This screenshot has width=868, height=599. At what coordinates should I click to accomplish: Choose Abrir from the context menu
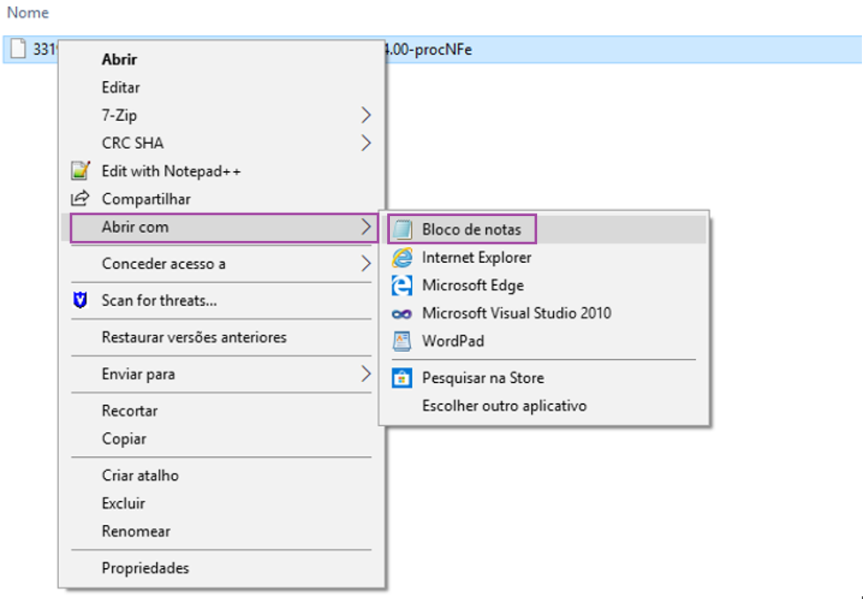[221, 59]
